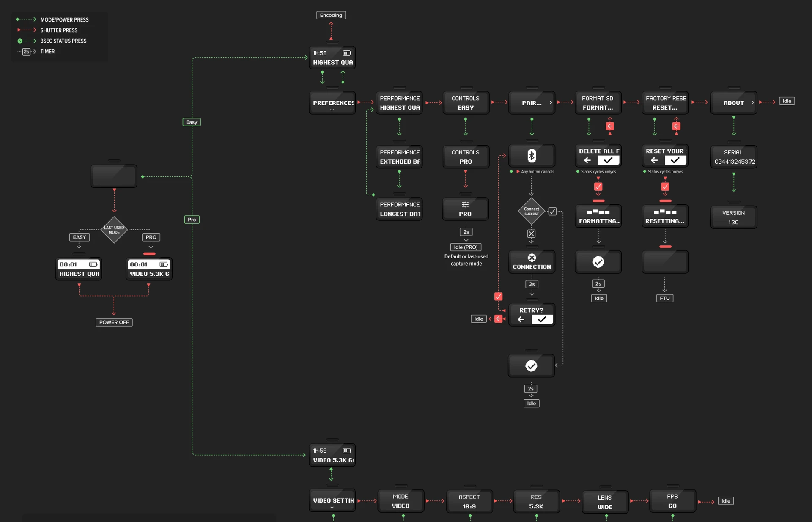The image size is (812, 522).
Task: Click the RESETTING... progress indicator
Action: [665, 212]
